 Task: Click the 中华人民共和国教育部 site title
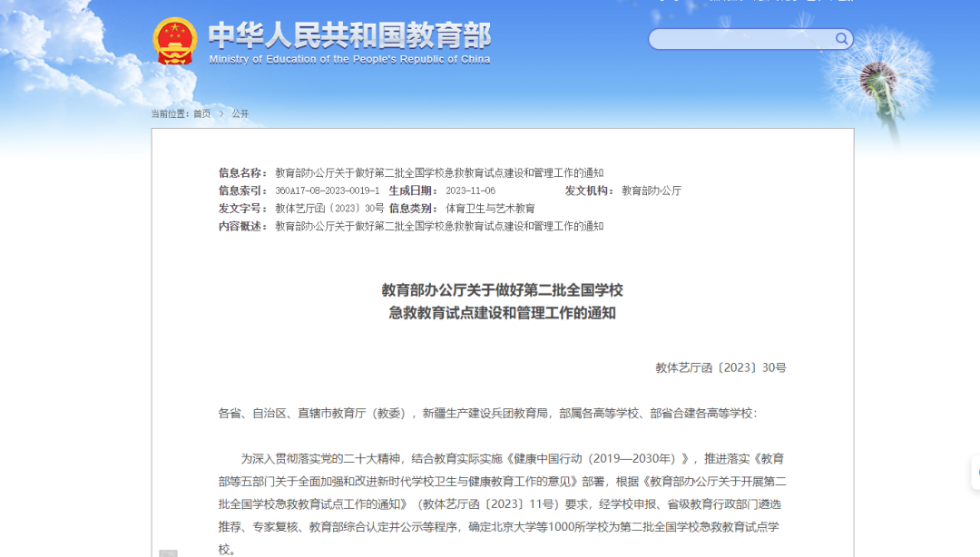[349, 34]
